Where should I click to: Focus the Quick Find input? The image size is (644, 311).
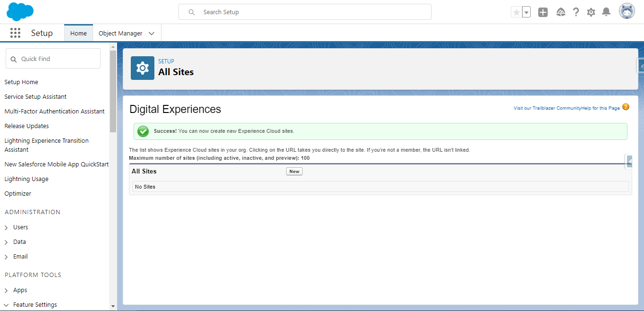pyautogui.click(x=53, y=59)
